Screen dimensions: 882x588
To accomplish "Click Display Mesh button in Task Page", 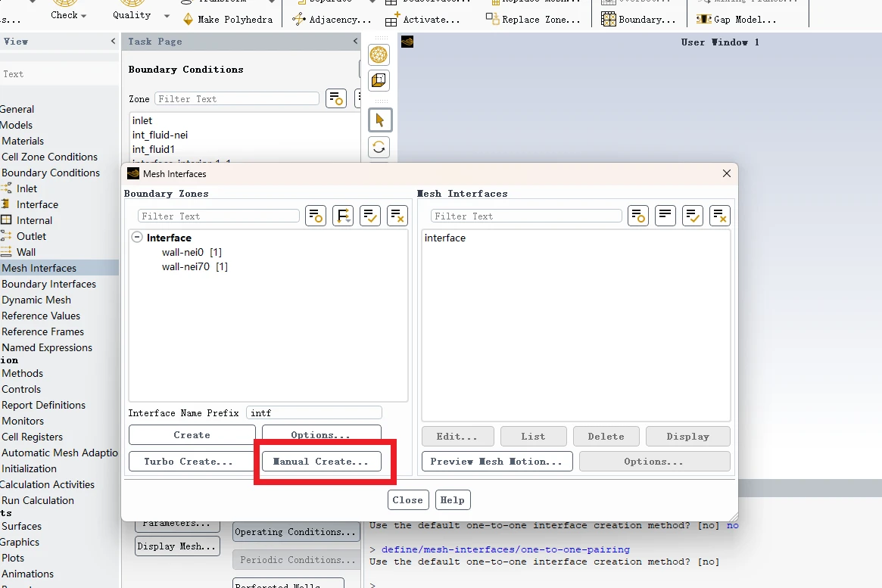I will pos(177,546).
